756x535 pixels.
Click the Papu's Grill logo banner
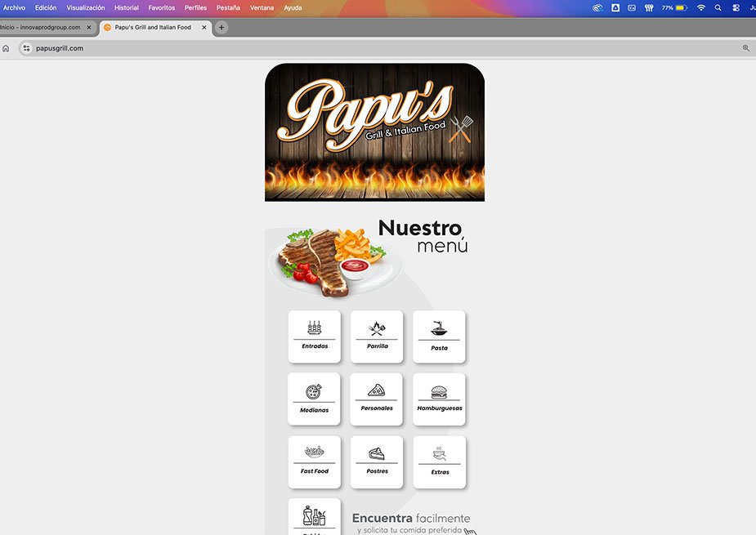374,132
